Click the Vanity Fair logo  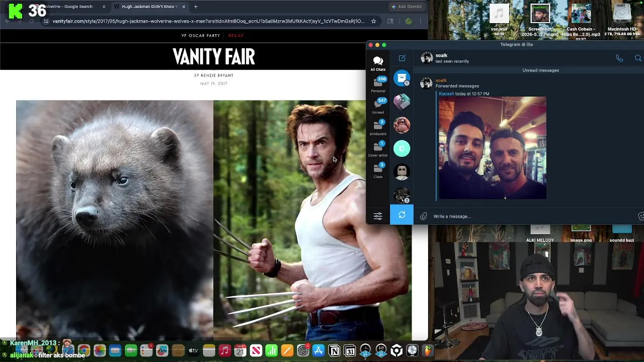pos(214,57)
